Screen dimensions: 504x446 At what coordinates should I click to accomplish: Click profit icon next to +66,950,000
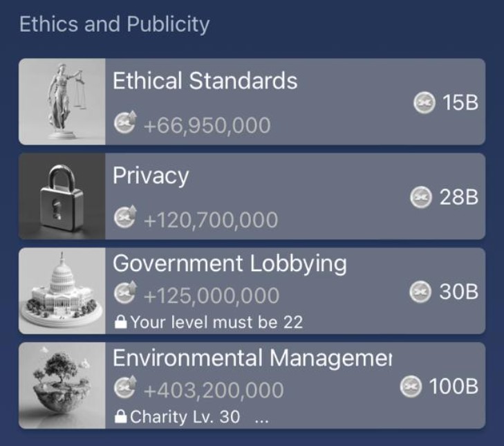point(125,122)
